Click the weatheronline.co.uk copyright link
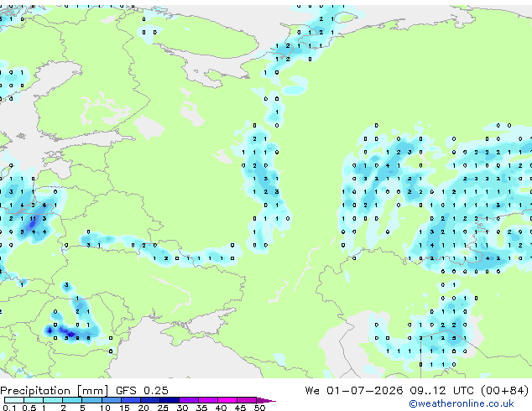Viewport: 532px width, 411px height. tap(462, 403)
